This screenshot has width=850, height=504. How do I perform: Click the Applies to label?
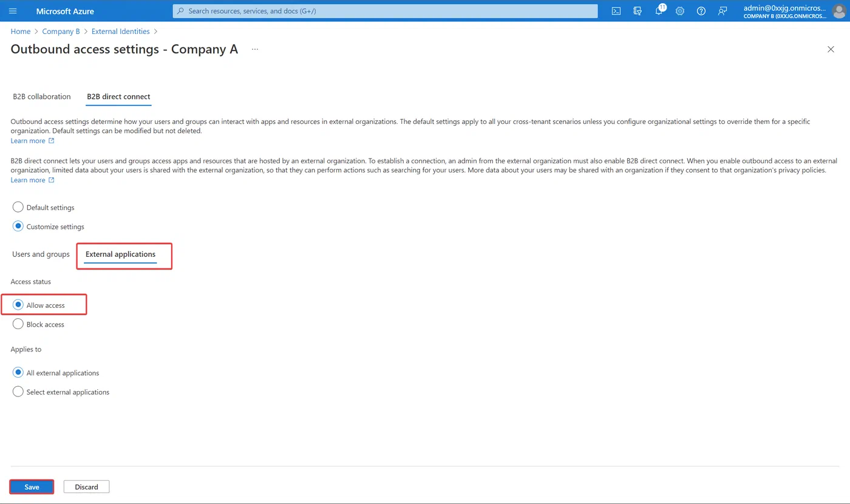pyautogui.click(x=26, y=349)
